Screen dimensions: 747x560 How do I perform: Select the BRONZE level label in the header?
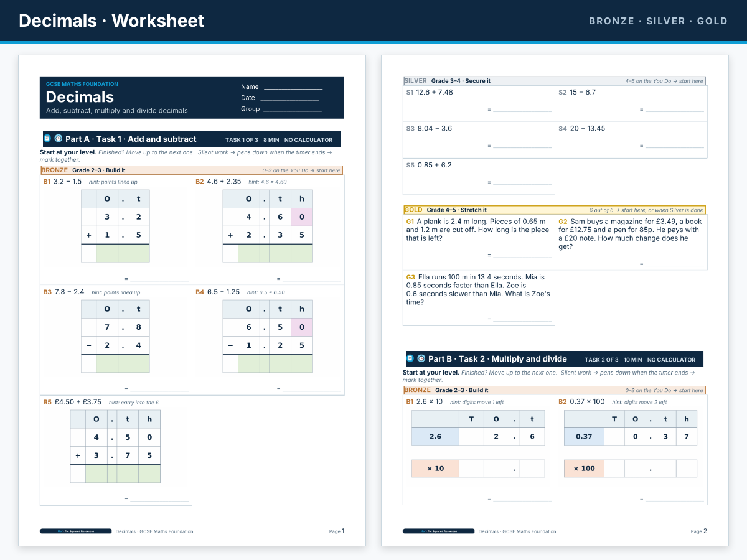tap(612, 21)
